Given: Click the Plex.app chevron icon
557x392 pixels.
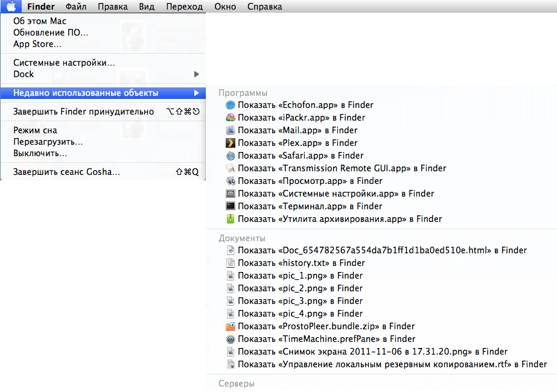Looking at the screenshot, I should tap(231, 143).
